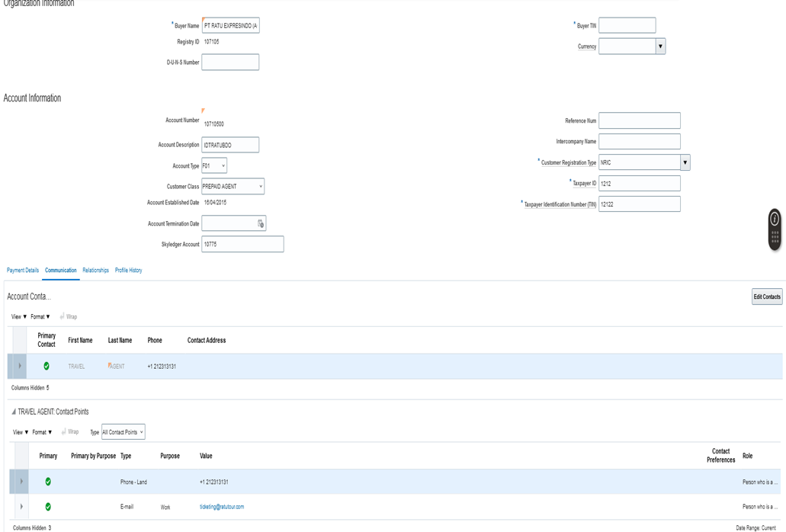
Task: Click the Customer Registration Type NRIC field
Action: [640, 162]
